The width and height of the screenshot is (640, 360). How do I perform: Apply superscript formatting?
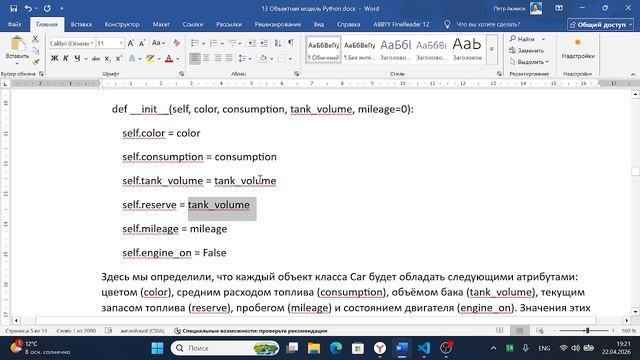click(118, 59)
